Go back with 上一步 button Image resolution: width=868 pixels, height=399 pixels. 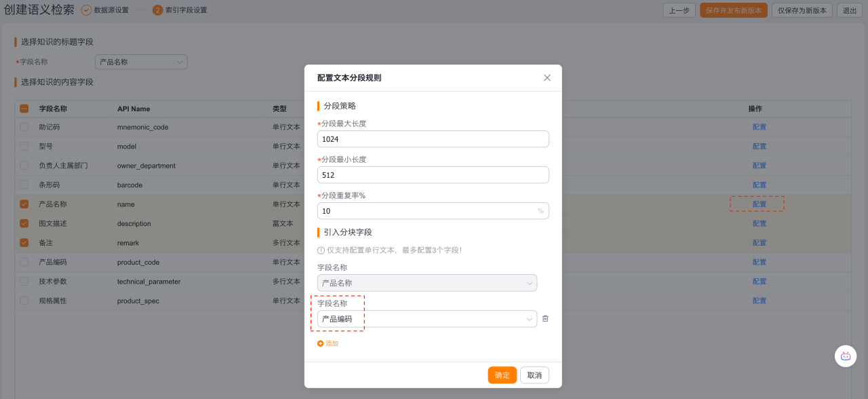pos(679,10)
